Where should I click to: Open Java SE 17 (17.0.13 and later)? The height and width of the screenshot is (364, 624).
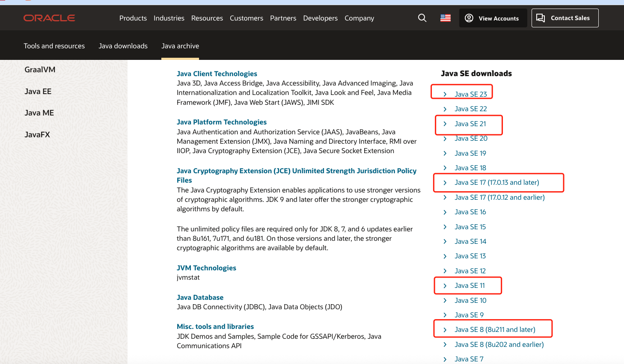(497, 182)
